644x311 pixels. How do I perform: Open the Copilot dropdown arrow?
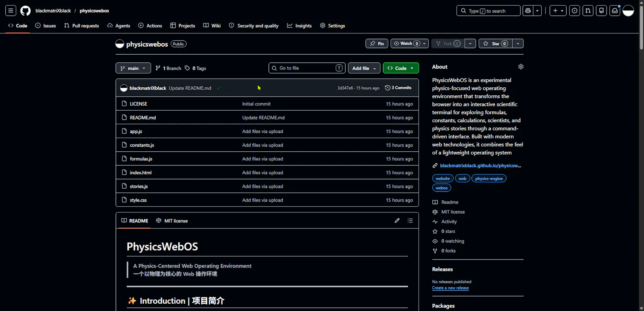tap(537, 11)
